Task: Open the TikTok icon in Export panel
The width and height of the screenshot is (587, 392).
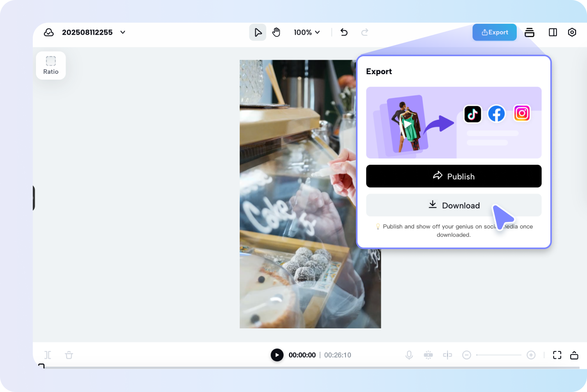Action: pos(473,114)
